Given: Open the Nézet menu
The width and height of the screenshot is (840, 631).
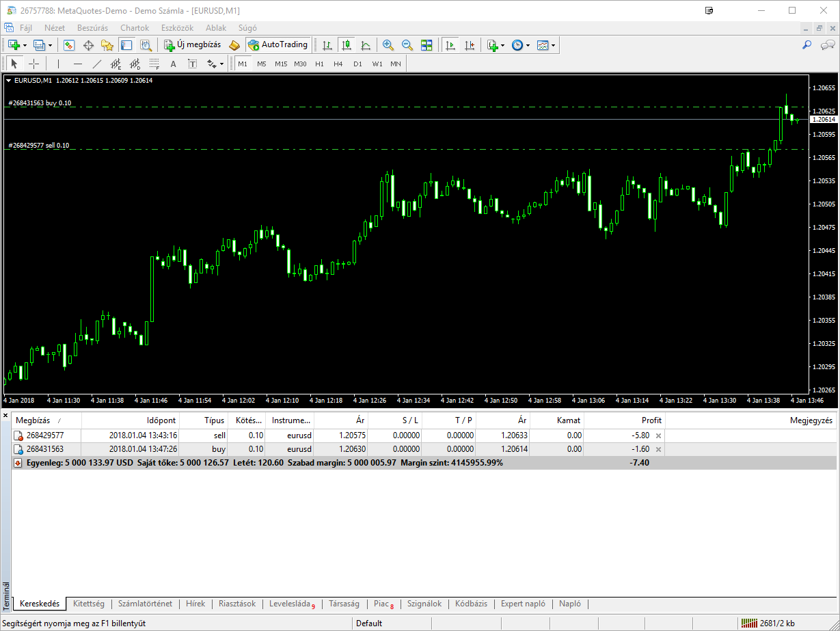Looking at the screenshot, I should tap(55, 28).
